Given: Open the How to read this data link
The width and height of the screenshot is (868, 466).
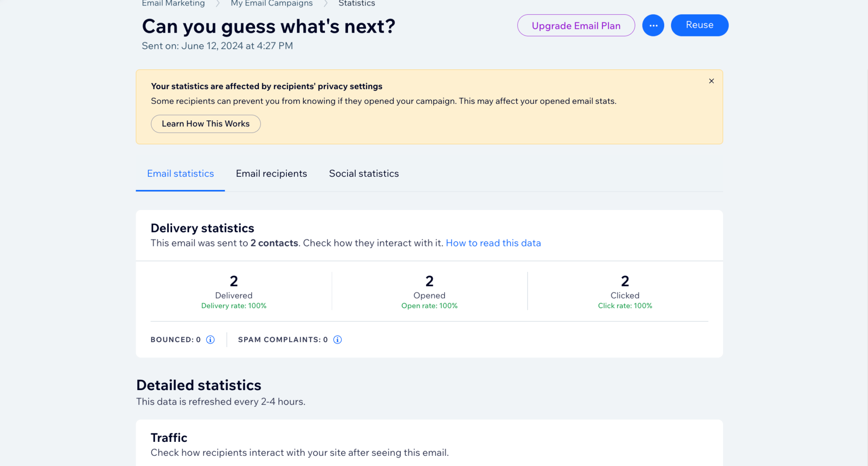Looking at the screenshot, I should pyautogui.click(x=493, y=243).
